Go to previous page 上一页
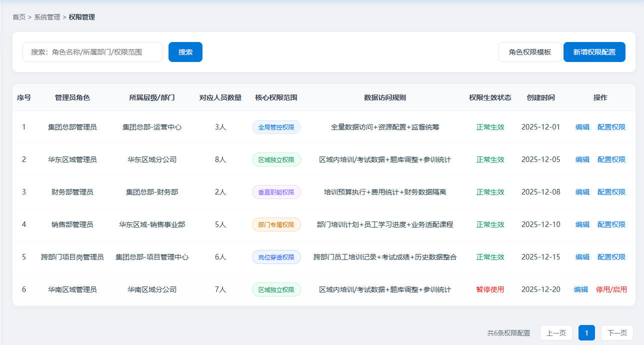The height and width of the screenshot is (345, 644). point(556,333)
